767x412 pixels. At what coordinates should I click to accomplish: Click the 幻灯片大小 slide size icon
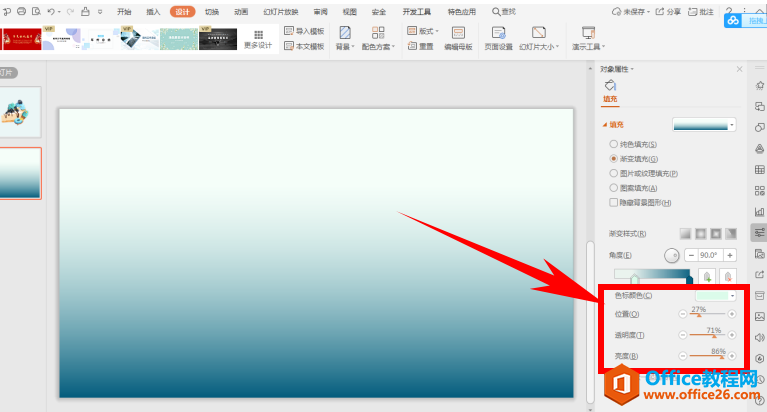[x=539, y=38]
